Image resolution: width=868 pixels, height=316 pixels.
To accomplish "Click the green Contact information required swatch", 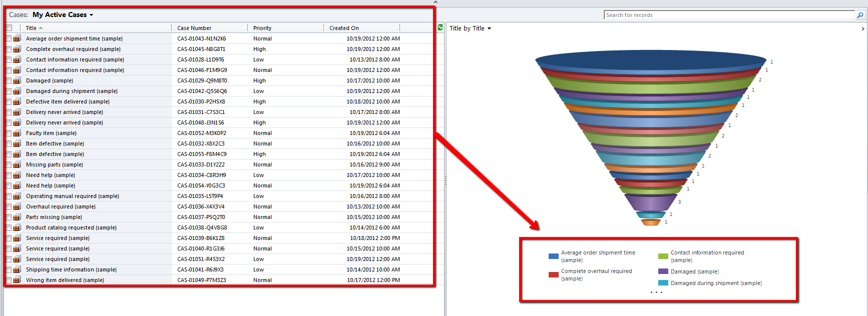I will [663, 256].
